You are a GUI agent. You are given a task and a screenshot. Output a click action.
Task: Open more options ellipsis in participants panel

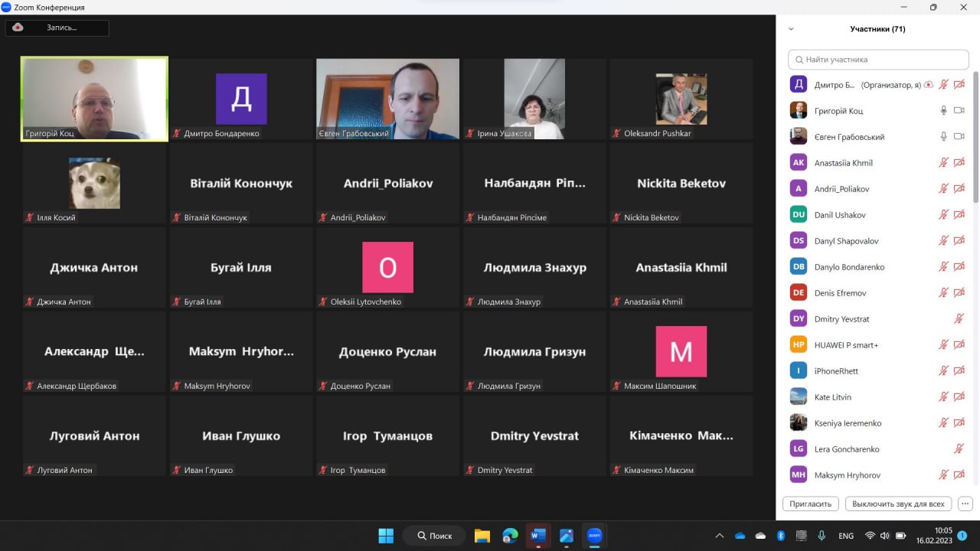965,504
